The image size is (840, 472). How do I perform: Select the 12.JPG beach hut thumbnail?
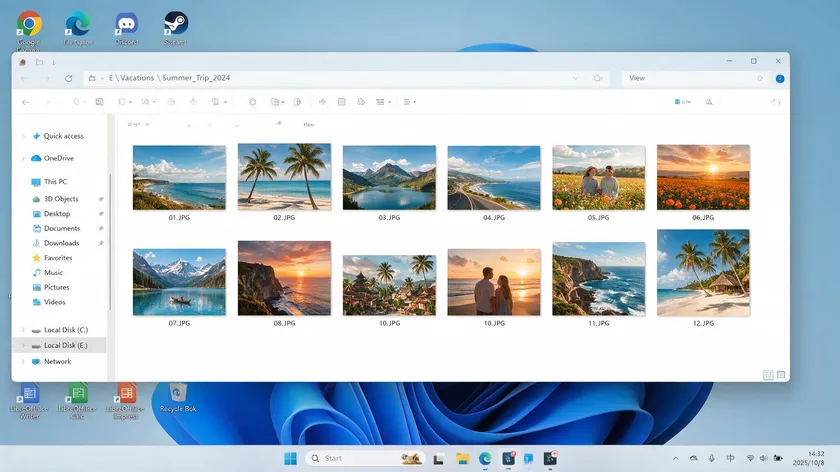(703, 273)
